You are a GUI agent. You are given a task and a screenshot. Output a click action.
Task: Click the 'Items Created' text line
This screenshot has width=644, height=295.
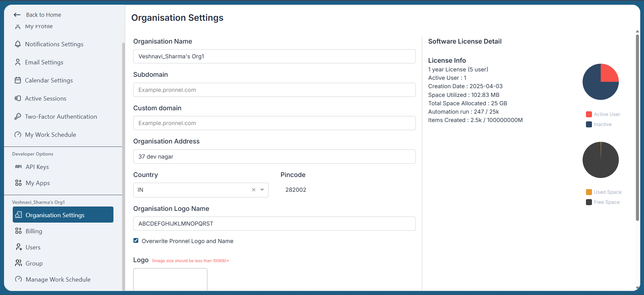(x=476, y=120)
